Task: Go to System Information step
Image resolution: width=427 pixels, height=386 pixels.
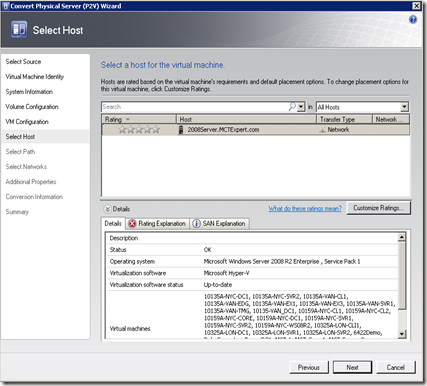Action: coord(29,92)
